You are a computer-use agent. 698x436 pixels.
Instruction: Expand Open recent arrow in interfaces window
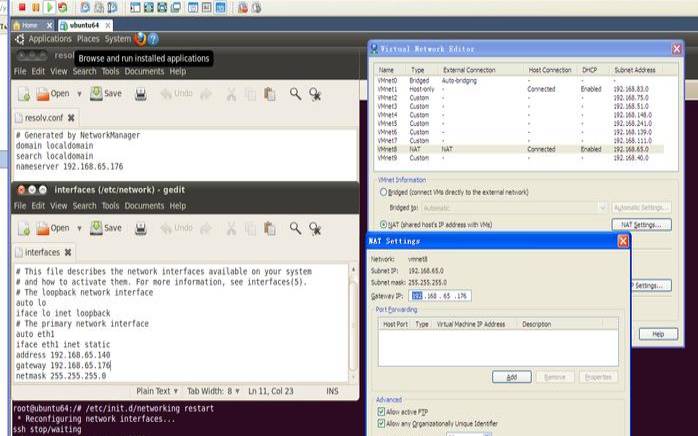(x=79, y=228)
